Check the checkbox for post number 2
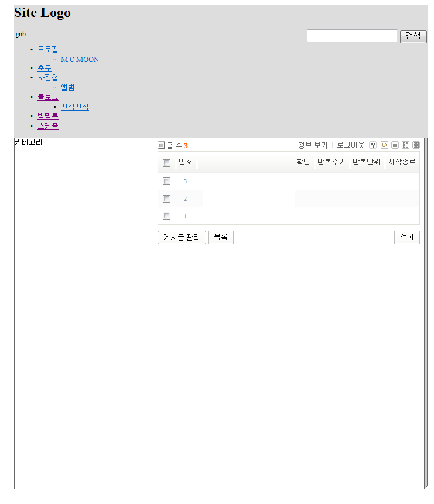 pos(166,199)
